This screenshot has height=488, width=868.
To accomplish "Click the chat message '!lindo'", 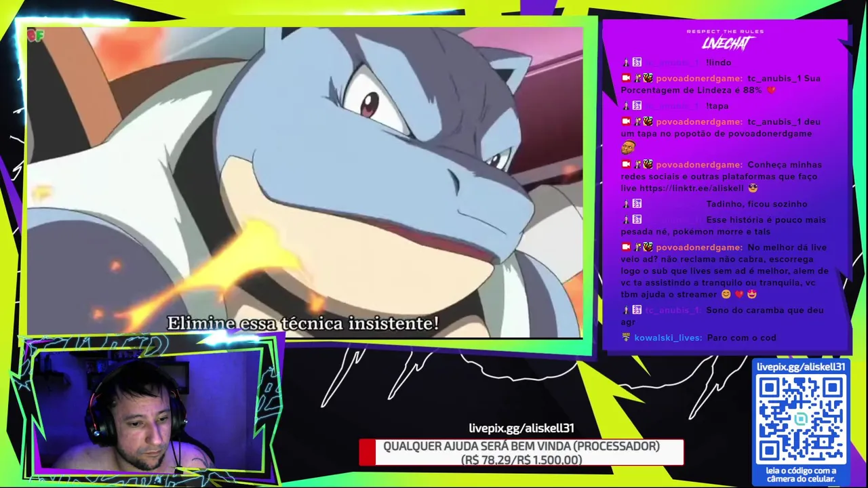I will coord(718,62).
